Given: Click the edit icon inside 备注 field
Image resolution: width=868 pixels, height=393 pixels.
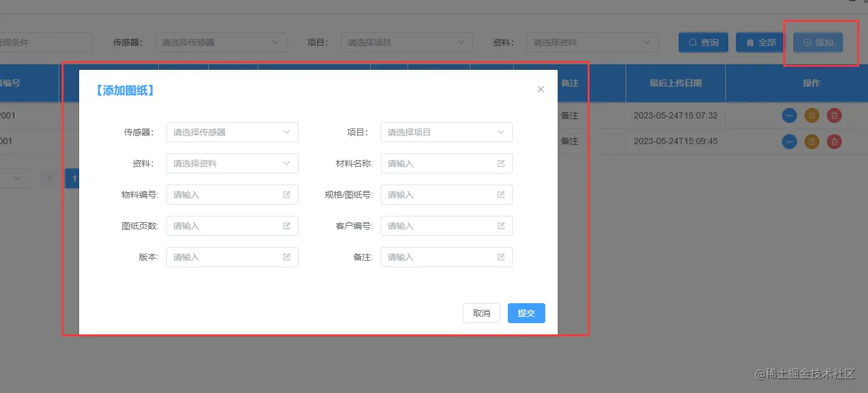Looking at the screenshot, I should click(x=501, y=257).
